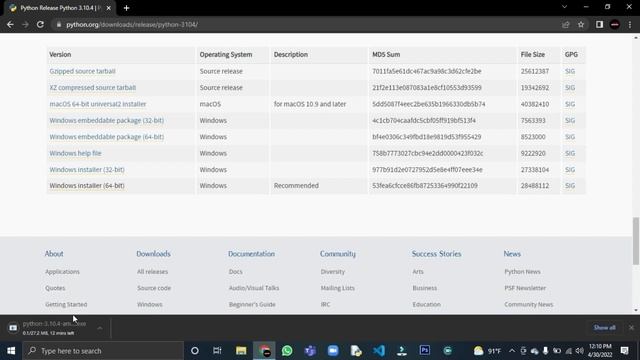
Task: Open SIG for macOS installer row
Action: [570, 104]
